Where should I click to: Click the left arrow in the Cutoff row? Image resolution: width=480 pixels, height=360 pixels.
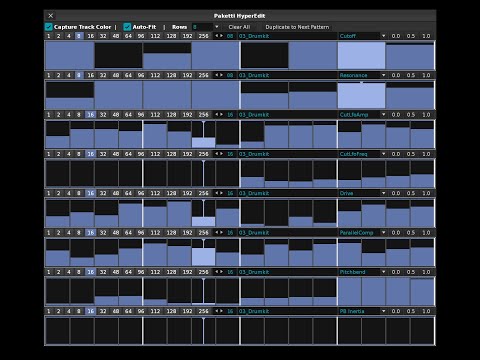(217, 36)
